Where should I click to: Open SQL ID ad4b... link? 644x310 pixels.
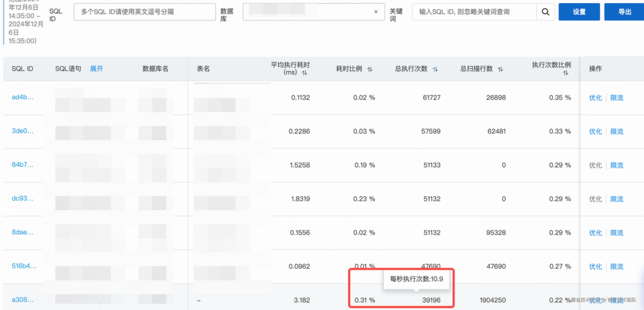(x=23, y=97)
